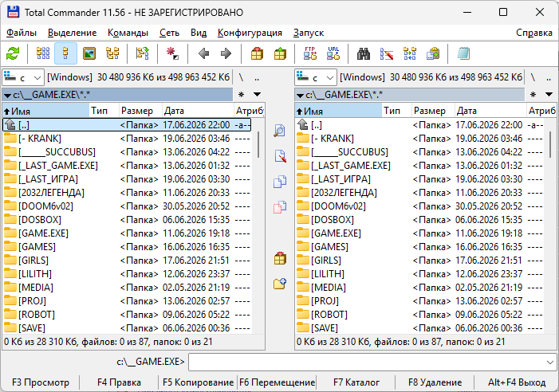The width and height of the screenshot is (559, 392).
Task: Open left panel favorites asterisk button
Action: point(242,94)
